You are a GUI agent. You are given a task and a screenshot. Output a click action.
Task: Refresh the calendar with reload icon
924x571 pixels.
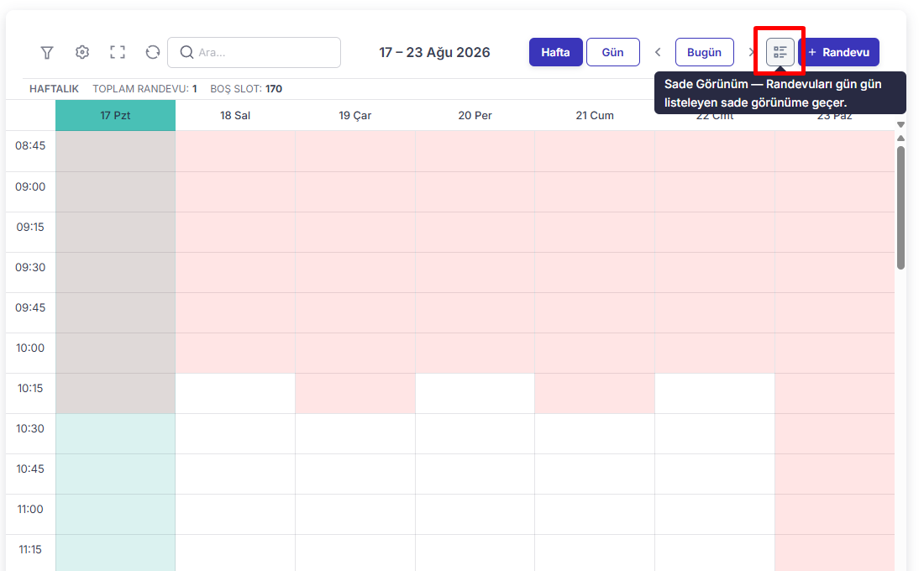coord(153,52)
